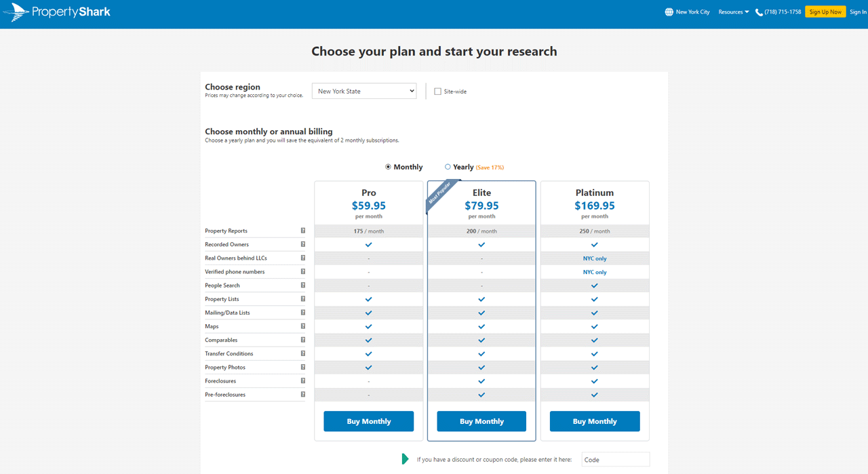
Task: Click the Verified phone numbers help icon
Action: (302, 271)
